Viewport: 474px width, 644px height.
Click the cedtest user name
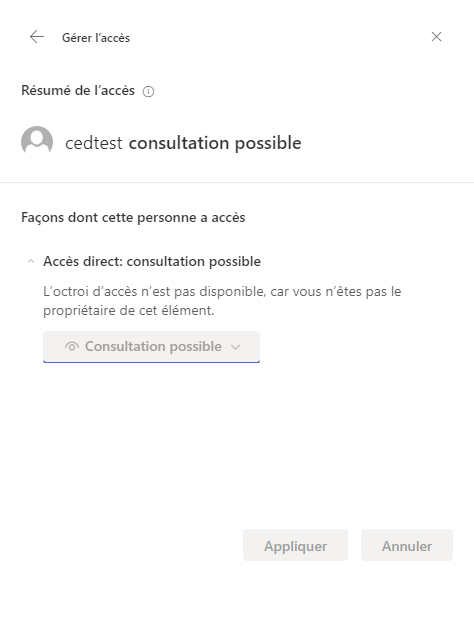(94, 143)
